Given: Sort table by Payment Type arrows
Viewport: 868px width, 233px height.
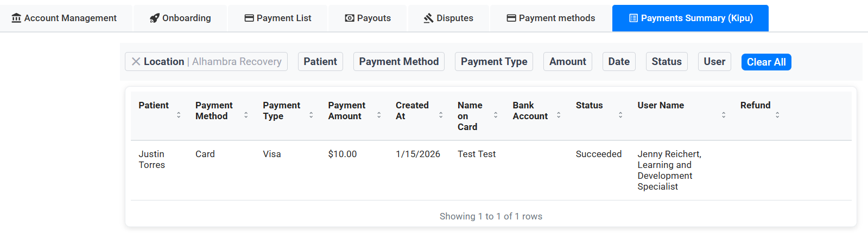Looking at the screenshot, I should (x=311, y=115).
